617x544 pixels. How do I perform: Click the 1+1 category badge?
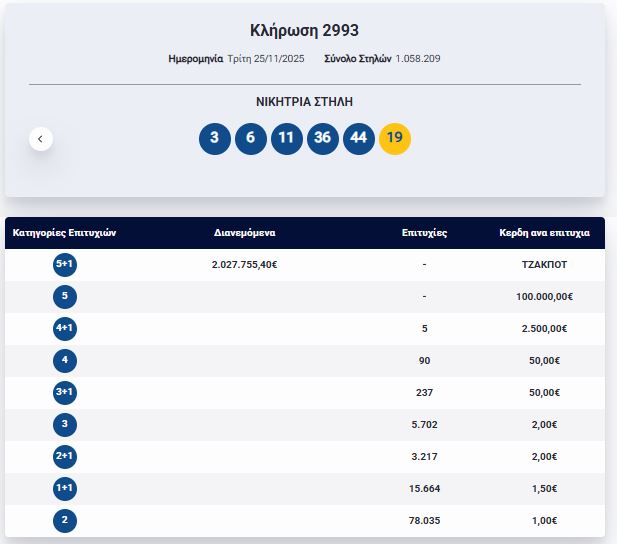[x=65, y=489]
